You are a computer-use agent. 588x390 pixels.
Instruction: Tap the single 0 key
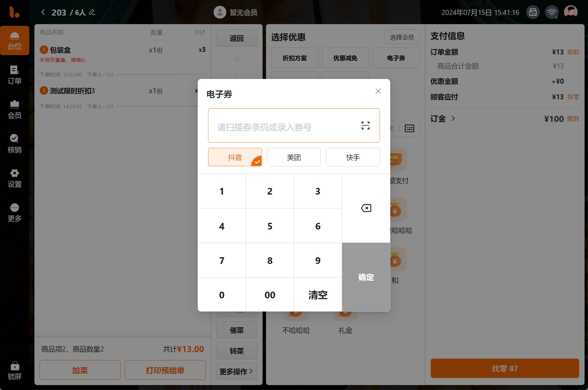click(222, 295)
